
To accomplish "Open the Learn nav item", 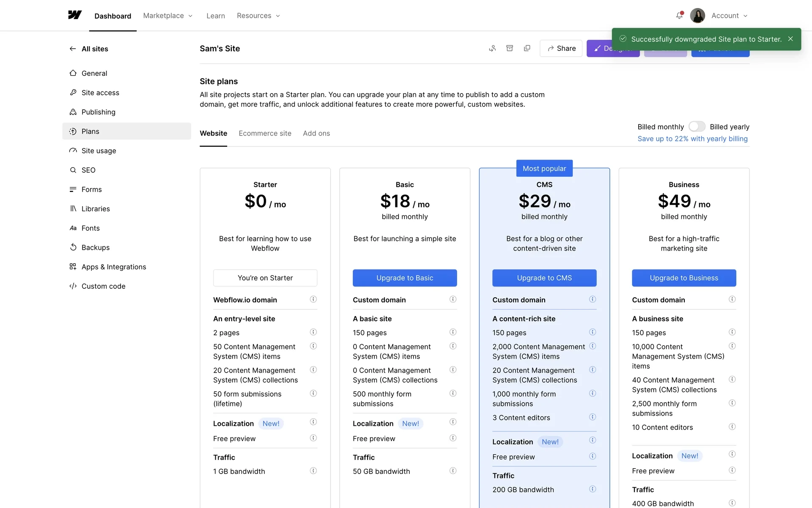I will [x=216, y=16].
